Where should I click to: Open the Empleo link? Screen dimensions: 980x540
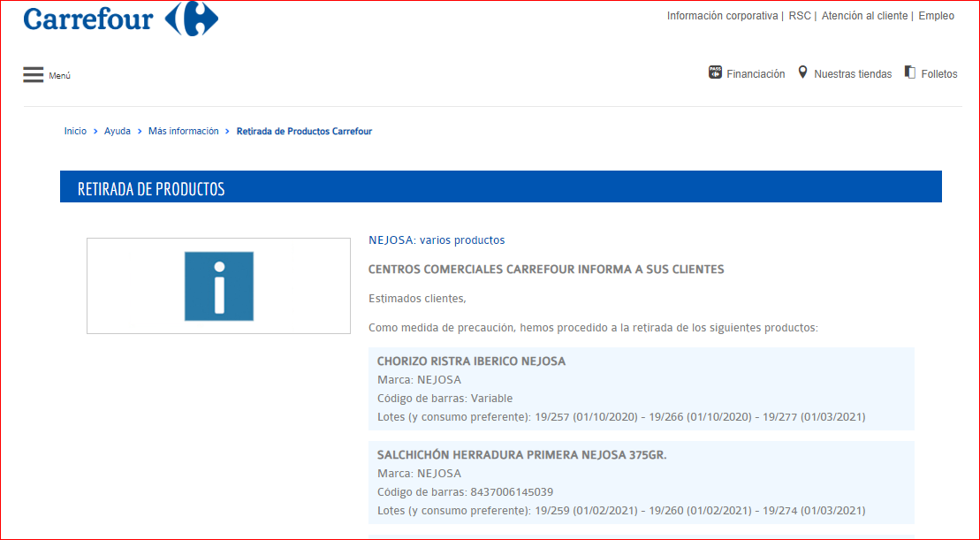click(x=936, y=16)
